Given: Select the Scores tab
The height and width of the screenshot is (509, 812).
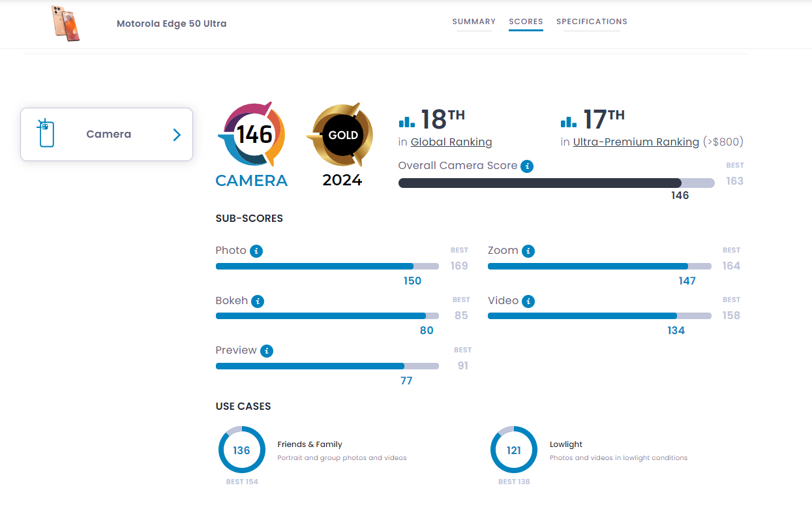Looking at the screenshot, I should click(526, 22).
